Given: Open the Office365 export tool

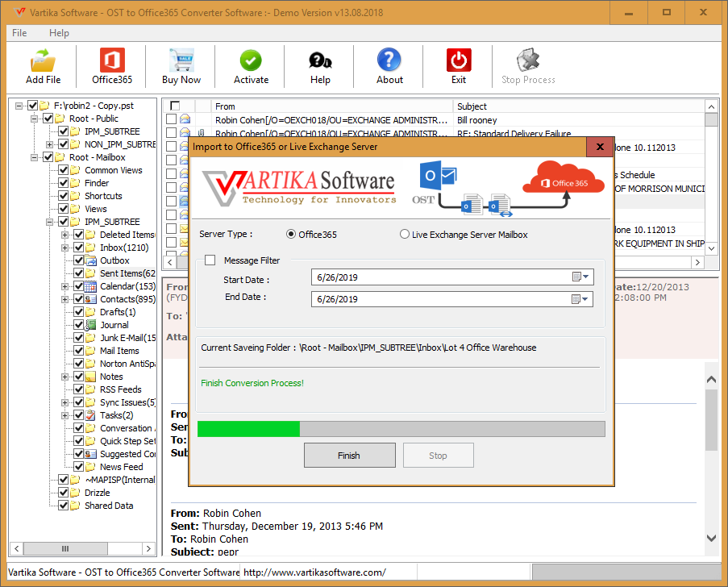Looking at the screenshot, I should 112,60.
